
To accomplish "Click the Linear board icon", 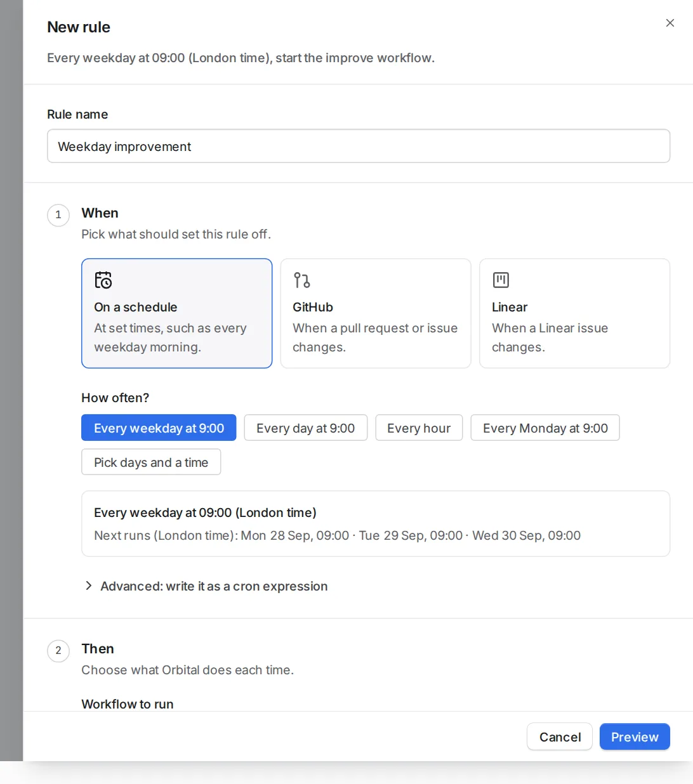I will (x=501, y=280).
